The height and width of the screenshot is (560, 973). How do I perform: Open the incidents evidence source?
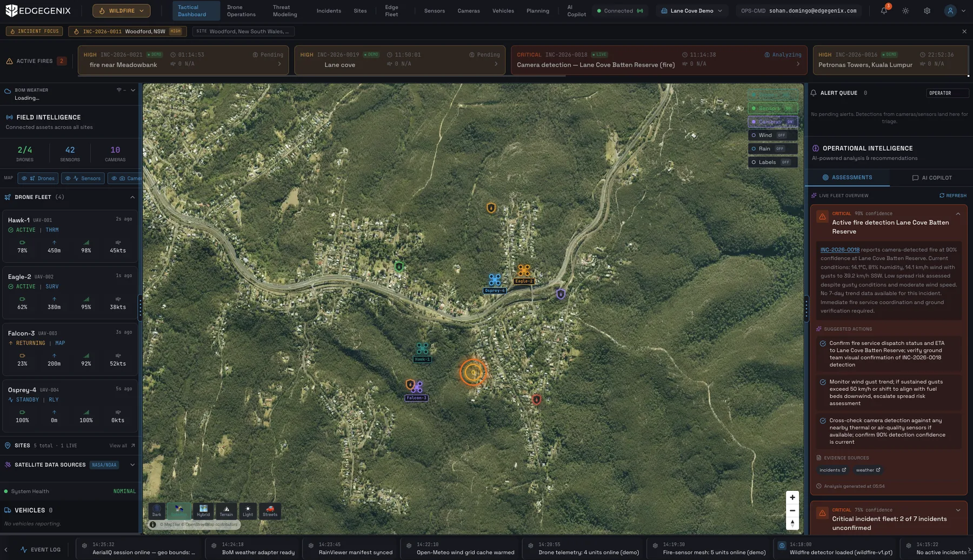(832, 470)
